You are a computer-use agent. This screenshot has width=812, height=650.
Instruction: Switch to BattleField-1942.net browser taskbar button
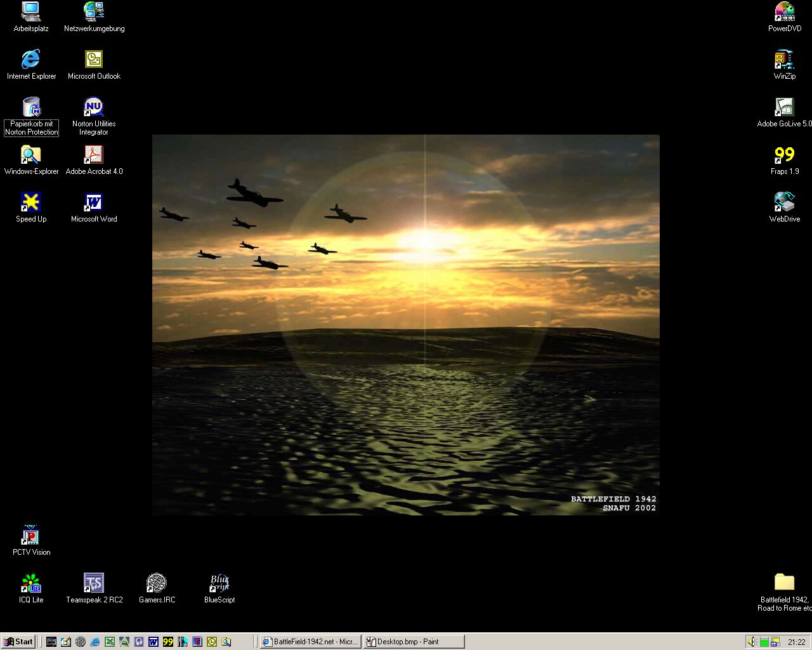[x=310, y=642]
